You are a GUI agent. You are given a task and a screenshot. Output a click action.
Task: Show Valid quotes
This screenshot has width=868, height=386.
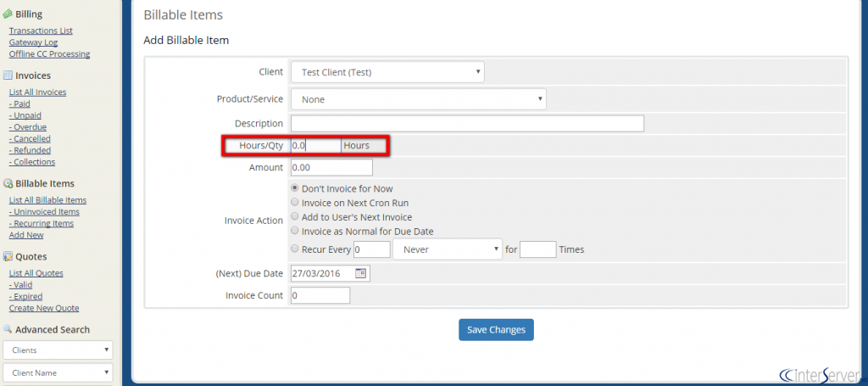(20, 285)
